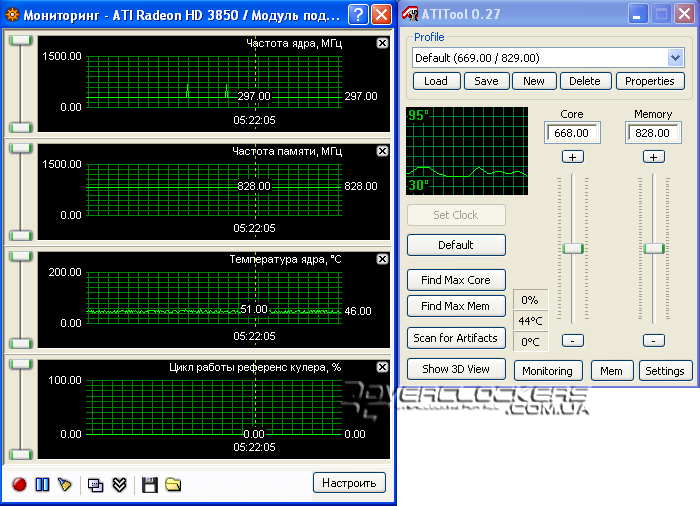This screenshot has height=506, width=700.
Task: Click bottom slider handle of cooler duty graph
Action: point(21,455)
